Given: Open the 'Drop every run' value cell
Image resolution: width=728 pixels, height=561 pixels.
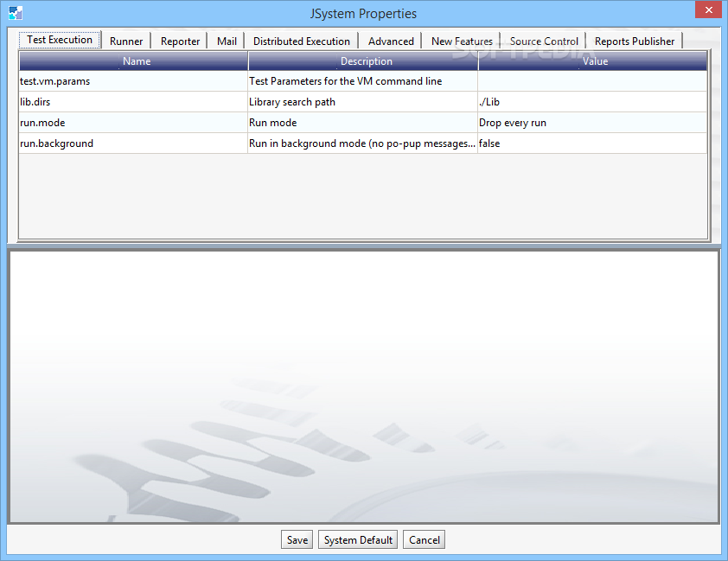Looking at the screenshot, I should coord(593,123).
